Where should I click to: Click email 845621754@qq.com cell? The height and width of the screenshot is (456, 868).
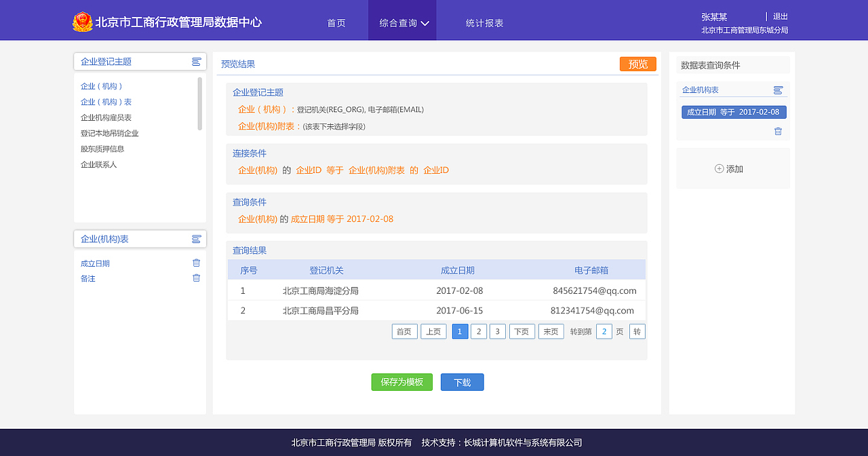(595, 290)
